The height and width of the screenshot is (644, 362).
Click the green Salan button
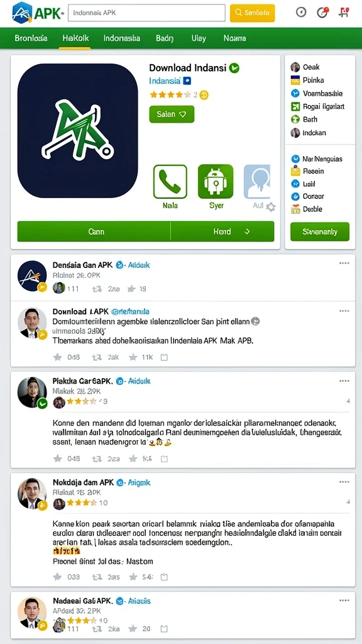(x=172, y=114)
